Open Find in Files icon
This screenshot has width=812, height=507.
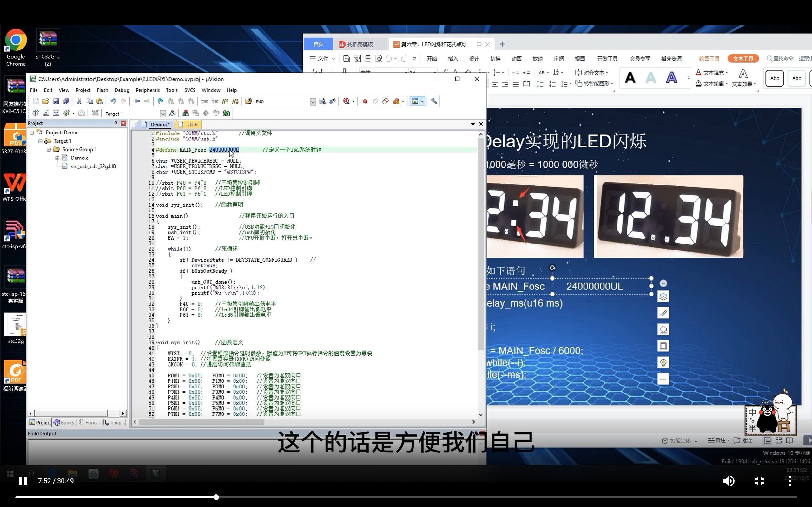click(249, 101)
